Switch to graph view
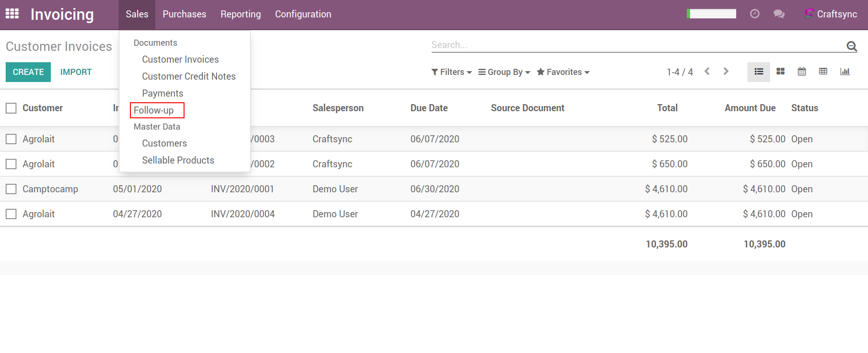 pos(845,72)
